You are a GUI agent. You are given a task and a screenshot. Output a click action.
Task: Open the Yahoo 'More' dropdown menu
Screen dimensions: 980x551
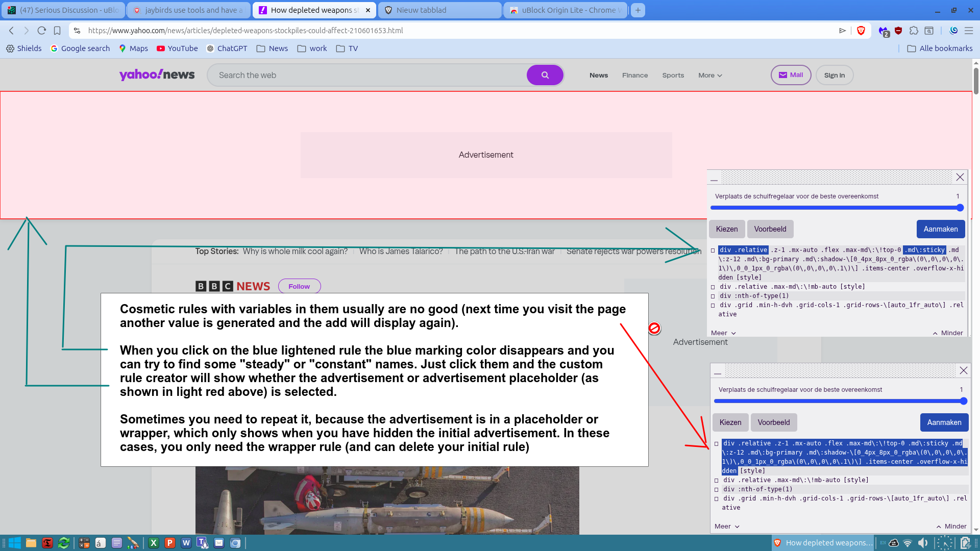point(710,76)
